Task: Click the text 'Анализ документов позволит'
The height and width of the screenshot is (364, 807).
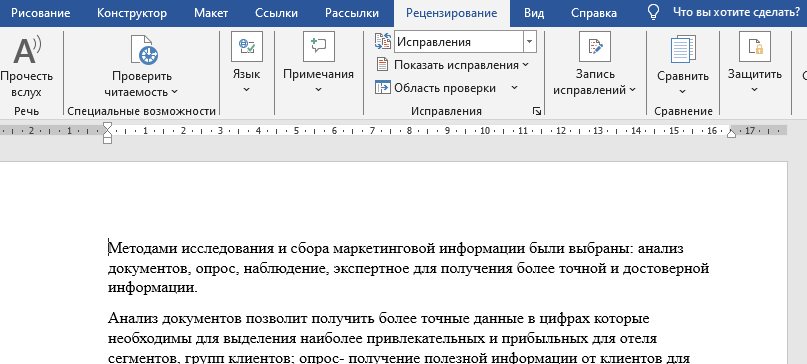Action: [x=207, y=319]
